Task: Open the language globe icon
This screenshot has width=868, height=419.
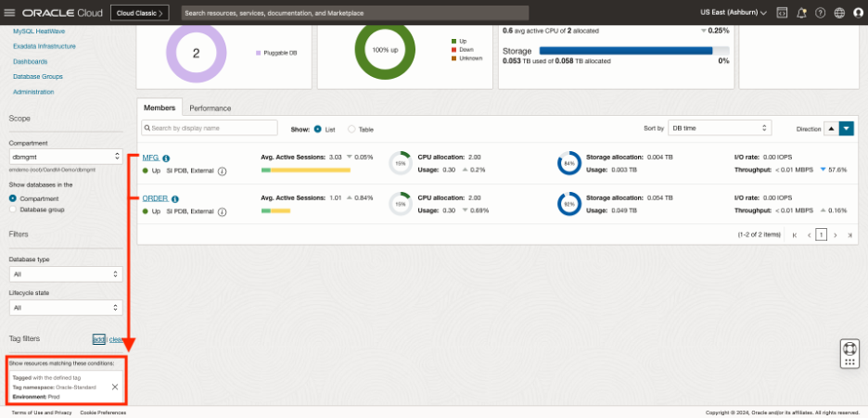Action: pos(839,13)
